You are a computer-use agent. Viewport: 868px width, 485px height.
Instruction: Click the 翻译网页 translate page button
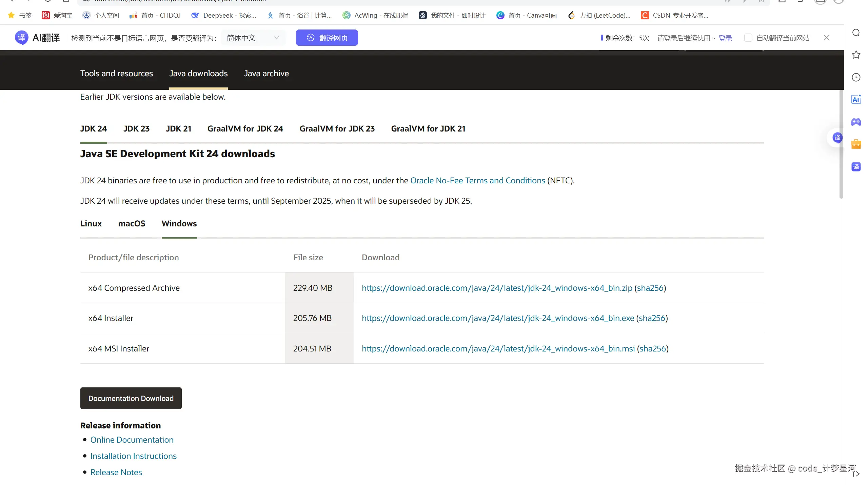tap(327, 38)
